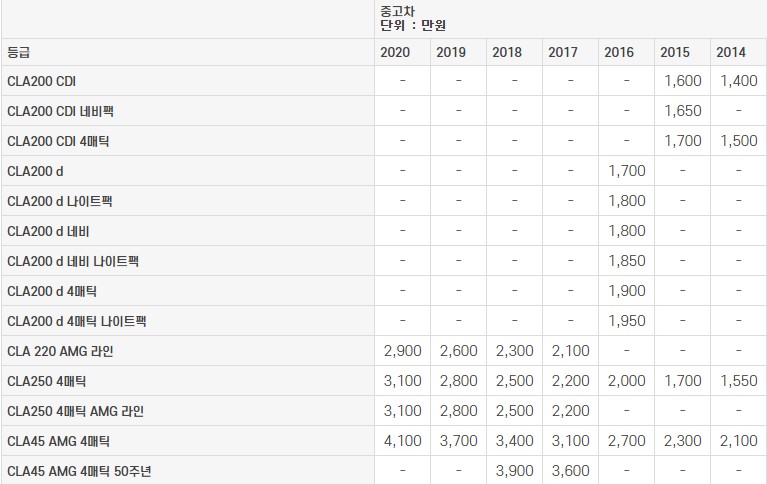Screen dimensions: 767x484
Task: Click the CLA45 AMG 4매틱 50주년 label
Action: (79, 471)
